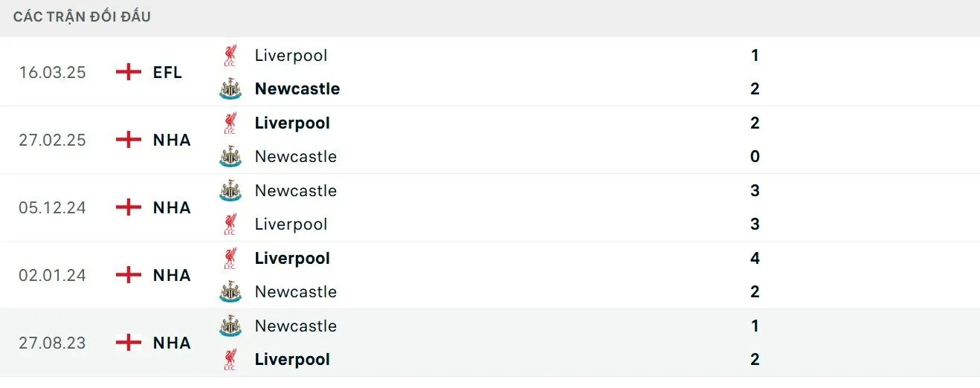This screenshot has width=980, height=388.
Task: Click the England flag beside EFL
Action: pos(129,72)
